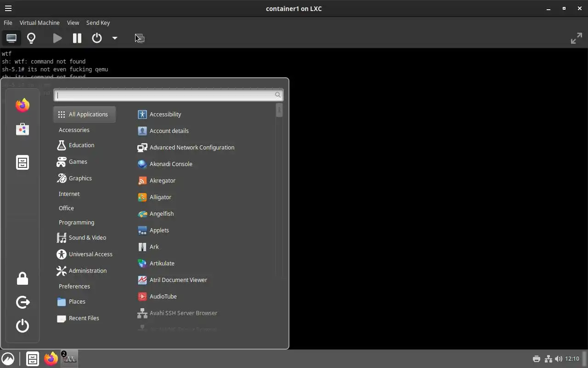Pause the virtual machine
588x368 pixels.
tap(77, 38)
